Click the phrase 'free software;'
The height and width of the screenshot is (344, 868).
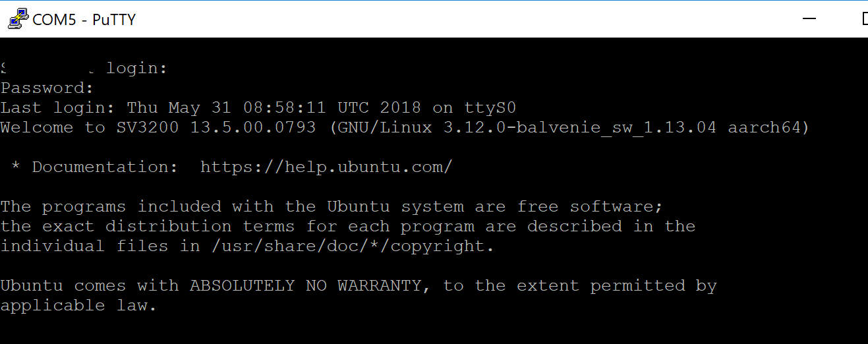[590, 206]
